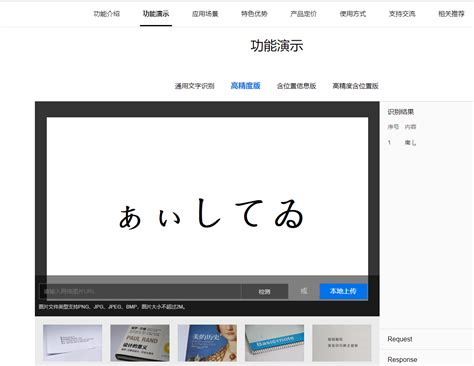Viewport: 474px width, 366px height.
Task: Switch to the 含位置信息版 demo option
Action: (x=296, y=86)
